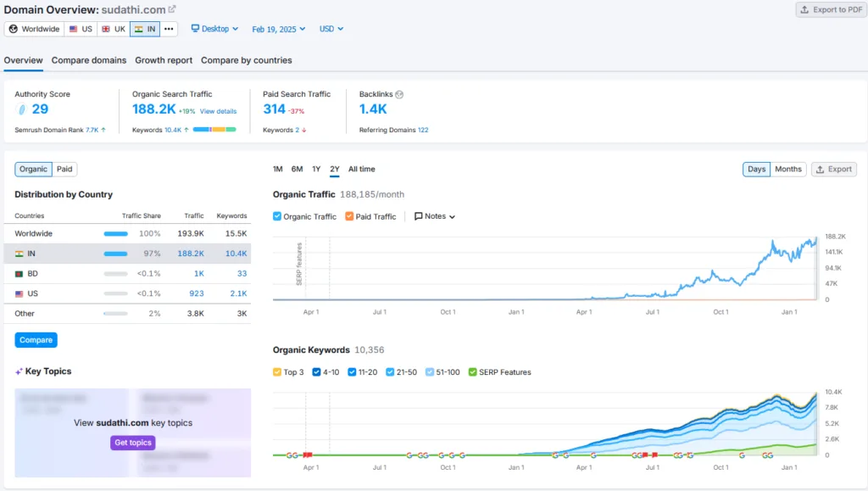Click the Authority Score gauge icon
The height and width of the screenshot is (491, 868).
point(21,109)
